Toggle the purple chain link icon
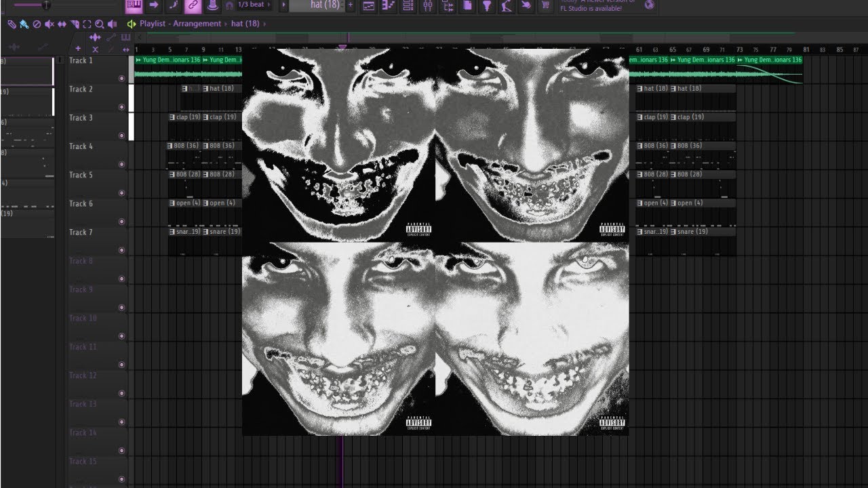Screen dimensions: 868x488 193,5
